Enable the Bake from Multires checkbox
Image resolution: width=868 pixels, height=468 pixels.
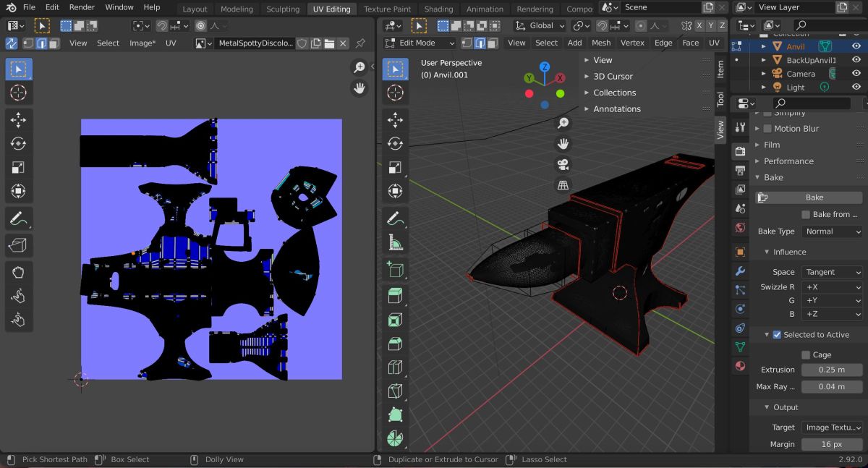coord(806,215)
